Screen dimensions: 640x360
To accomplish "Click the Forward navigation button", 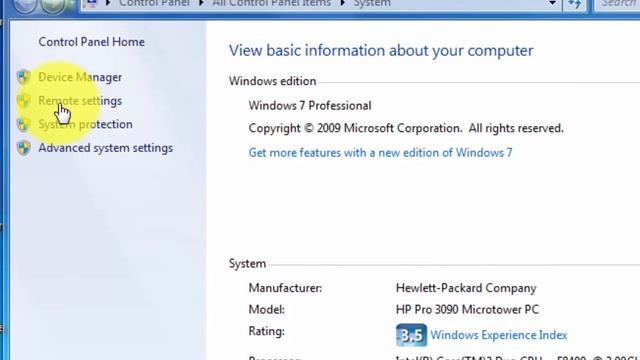I will click(x=52, y=5).
